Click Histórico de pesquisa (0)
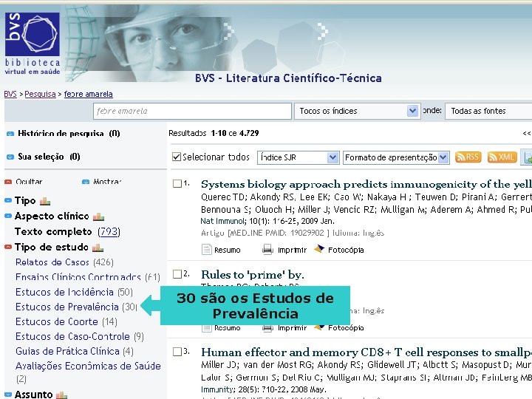This screenshot has height=399, width=532. tap(69, 133)
